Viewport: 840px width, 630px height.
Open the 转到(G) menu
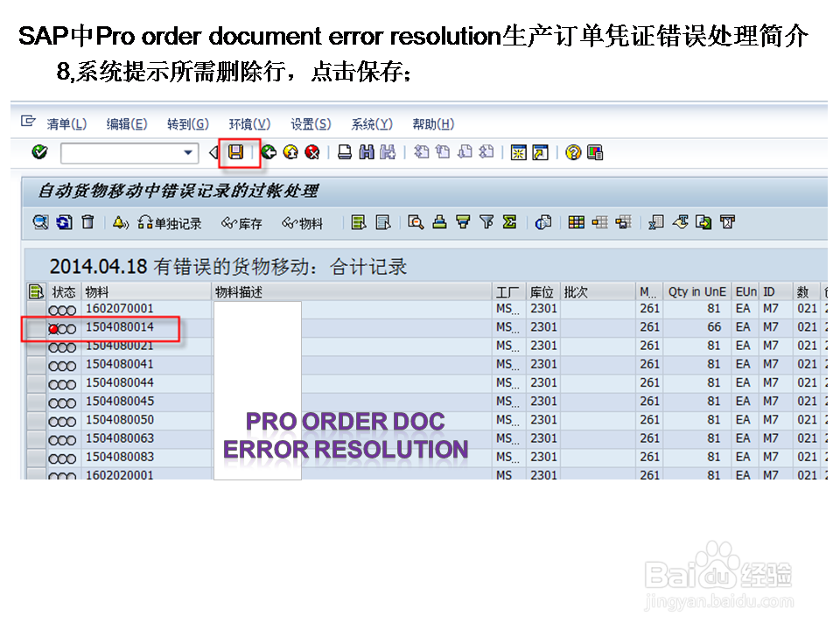tap(188, 124)
